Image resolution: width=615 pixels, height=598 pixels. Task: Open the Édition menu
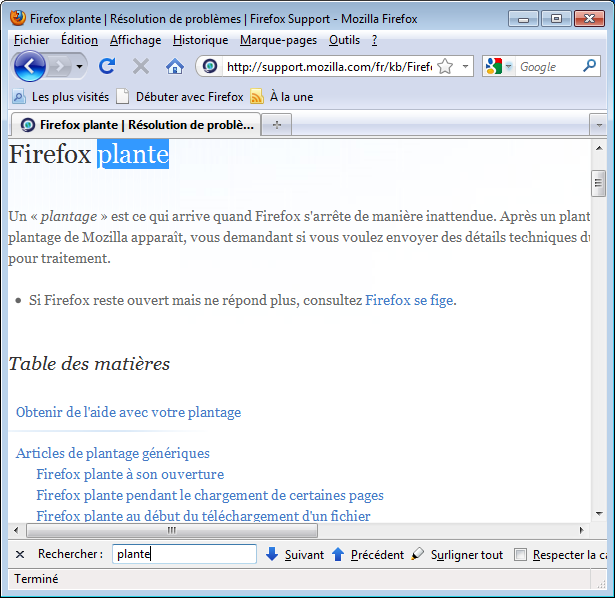point(79,40)
